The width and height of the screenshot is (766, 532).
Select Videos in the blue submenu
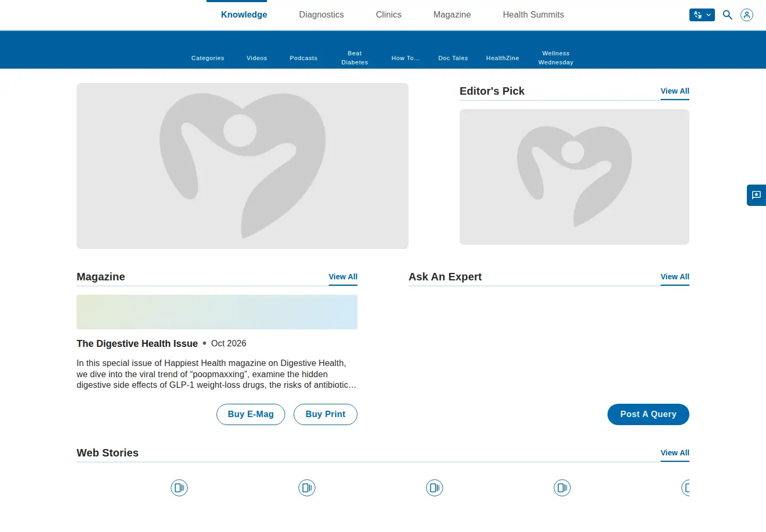point(257,58)
